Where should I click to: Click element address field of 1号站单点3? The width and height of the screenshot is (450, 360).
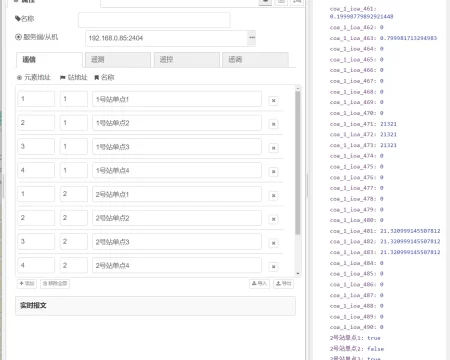[36, 147]
